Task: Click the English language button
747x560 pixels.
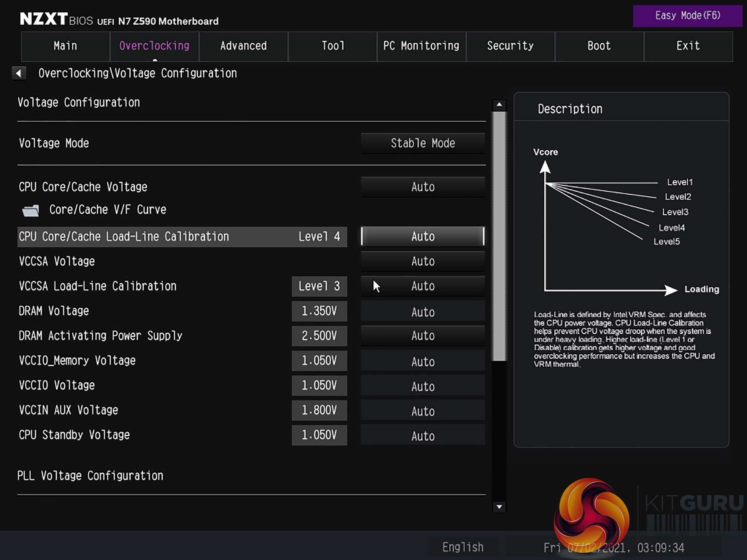Action: 463,547
